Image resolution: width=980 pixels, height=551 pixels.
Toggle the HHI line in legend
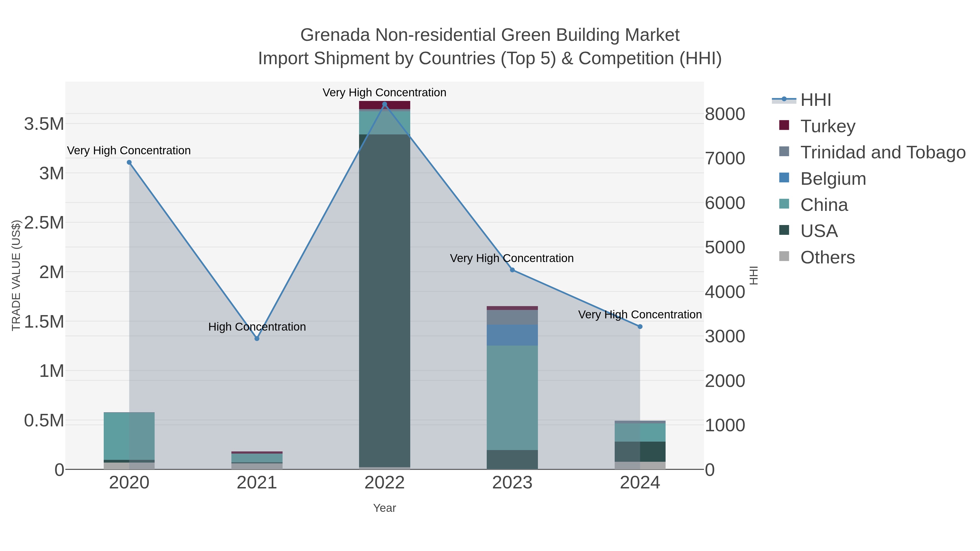pos(801,100)
